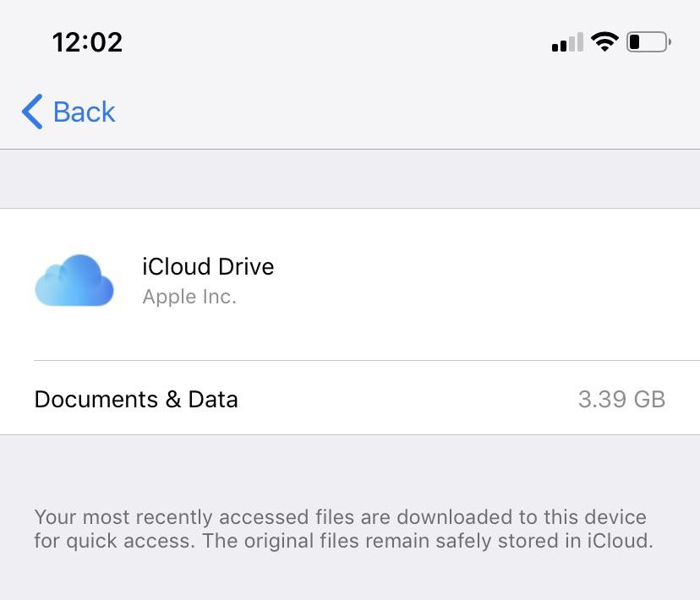The height and width of the screenshot is (600, 700).
Task: Tap the battery icon to check charge
Action: tap(648, 41)
